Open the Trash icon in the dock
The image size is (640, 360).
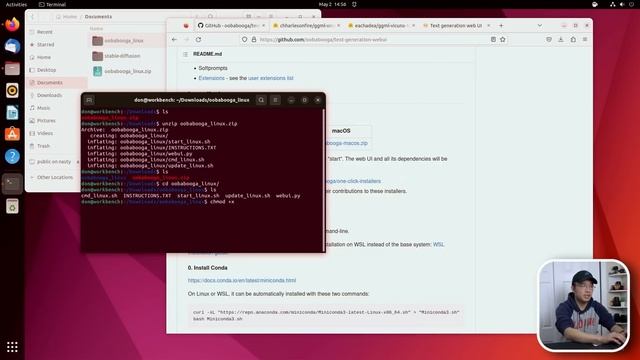tap(12, 206)
